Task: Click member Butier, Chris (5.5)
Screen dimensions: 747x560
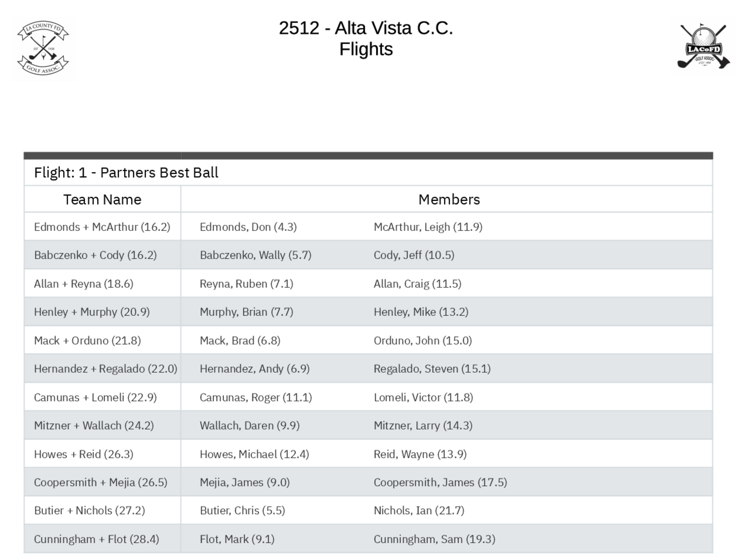Action: [x=242, y=510]
